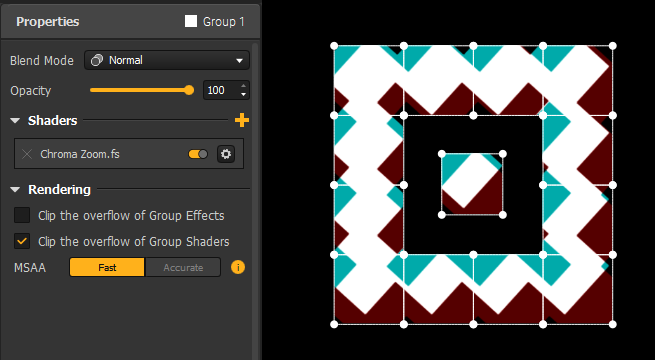Click the Opacity value field showing 100

221,90
